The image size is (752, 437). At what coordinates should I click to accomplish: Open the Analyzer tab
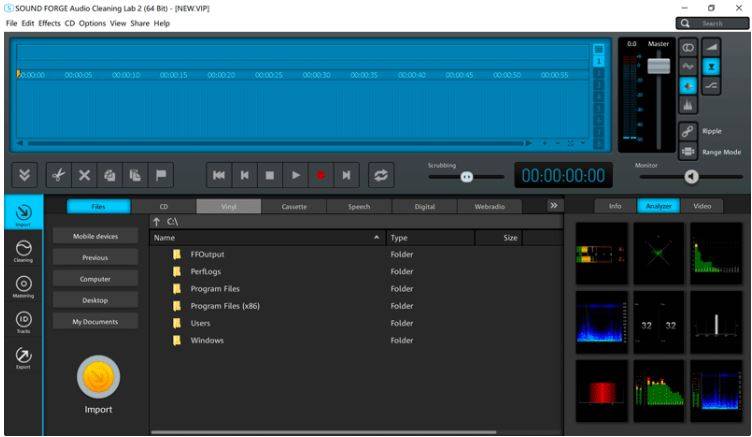[658, 206]
